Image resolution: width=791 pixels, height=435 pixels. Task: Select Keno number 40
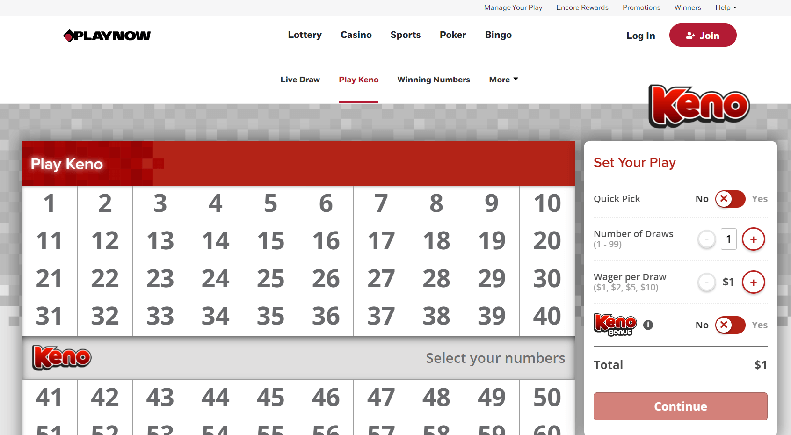coord(547,316)
